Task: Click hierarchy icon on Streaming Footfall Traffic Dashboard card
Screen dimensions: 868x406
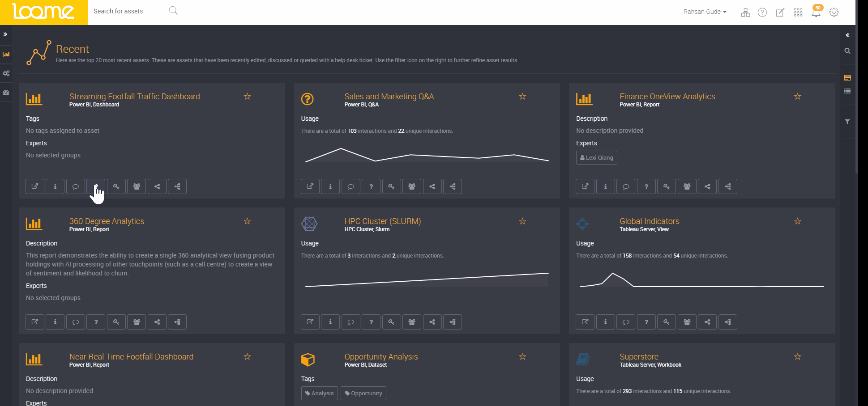Action: [x=177, y=186]
